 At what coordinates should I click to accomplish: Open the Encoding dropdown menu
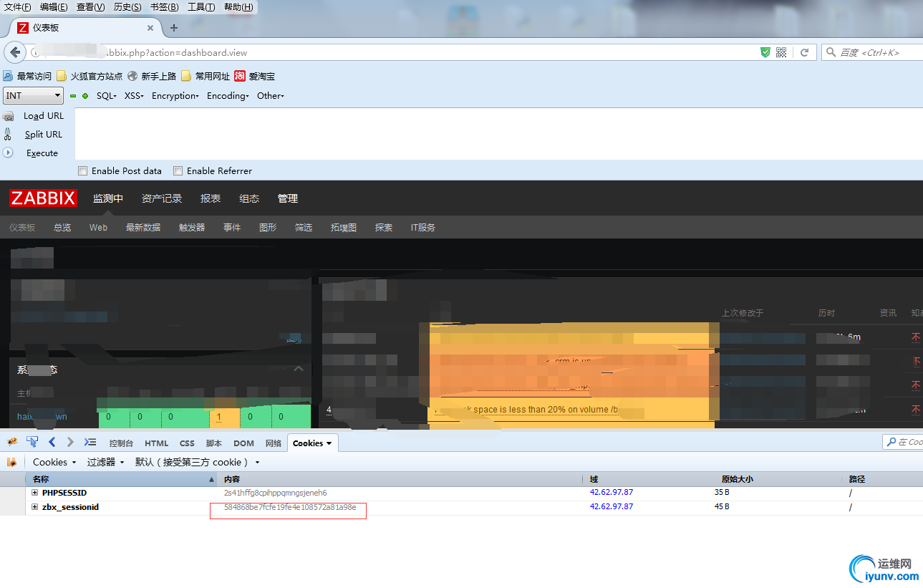coord(228,96)
